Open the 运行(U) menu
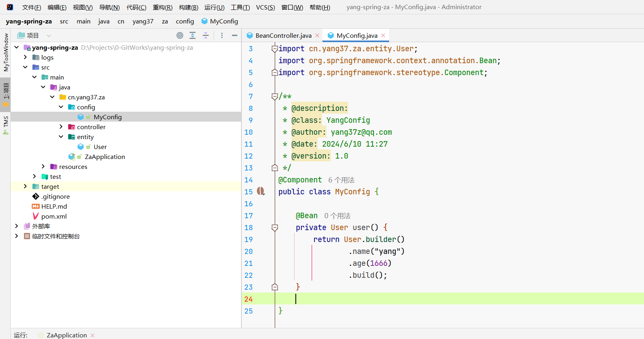644x339 pixels. point(214,7)
